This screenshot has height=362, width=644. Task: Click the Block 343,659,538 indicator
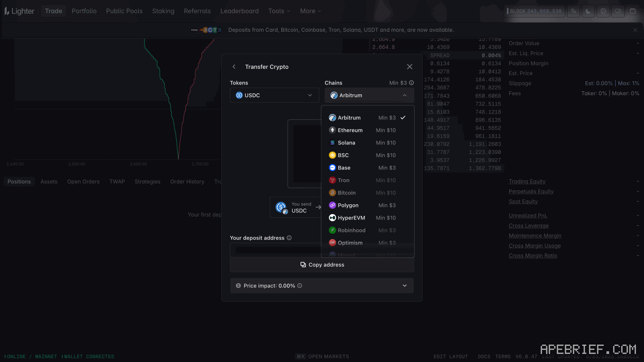point(534,11)
